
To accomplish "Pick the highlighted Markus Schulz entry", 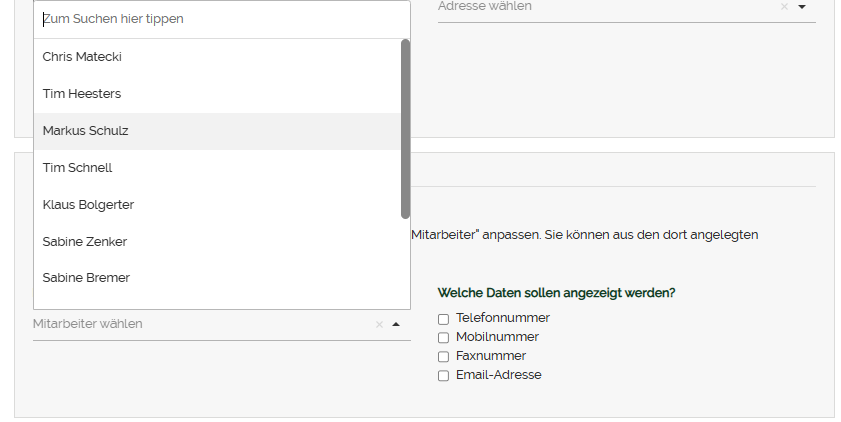I will 86,131.
